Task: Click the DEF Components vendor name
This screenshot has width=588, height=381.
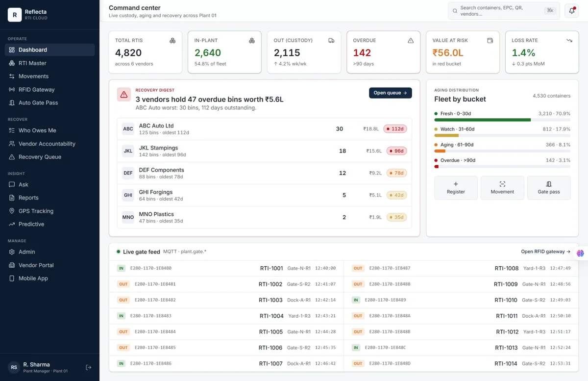Action: [161, 170]
